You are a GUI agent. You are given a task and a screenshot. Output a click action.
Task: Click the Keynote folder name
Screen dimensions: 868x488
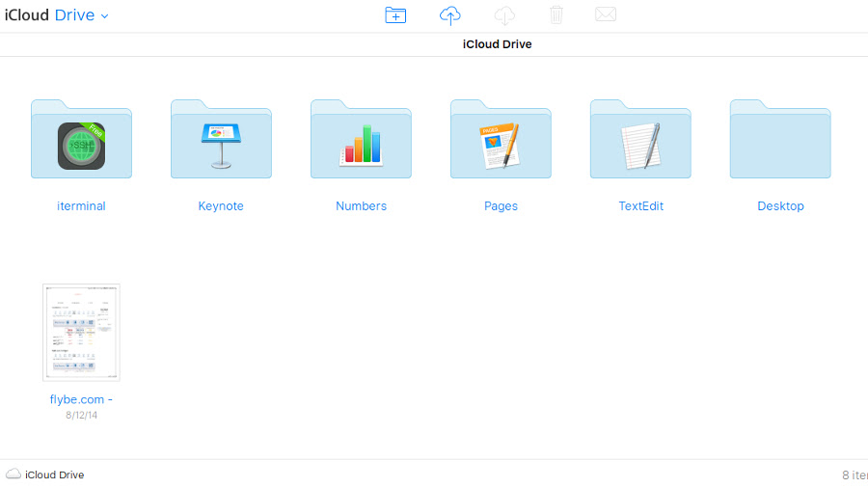(221, 205)
